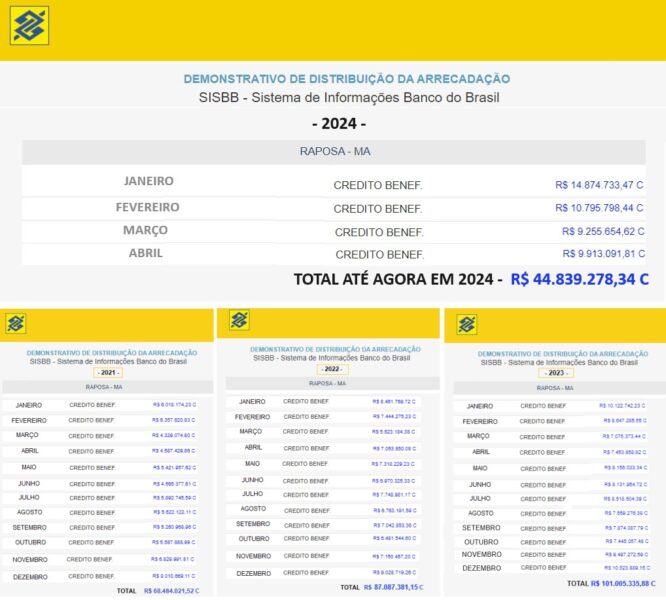Click the '- 2022 -' year badge

[x=332, y=369]
